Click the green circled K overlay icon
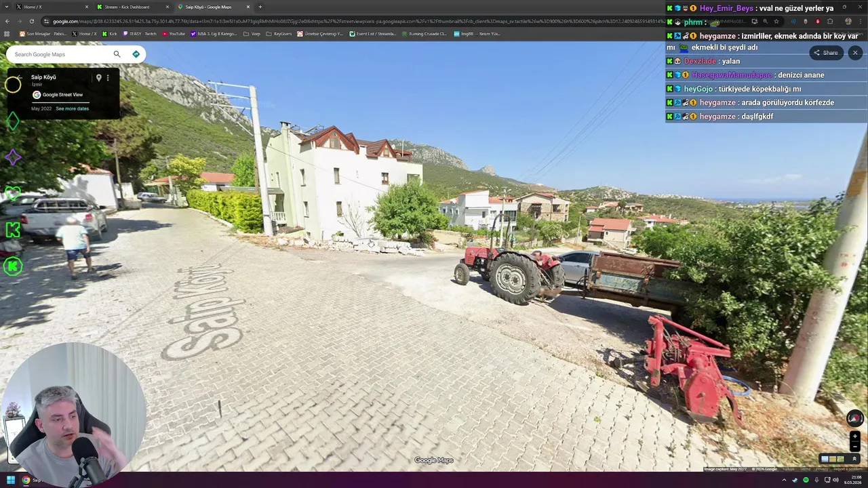 12,266
